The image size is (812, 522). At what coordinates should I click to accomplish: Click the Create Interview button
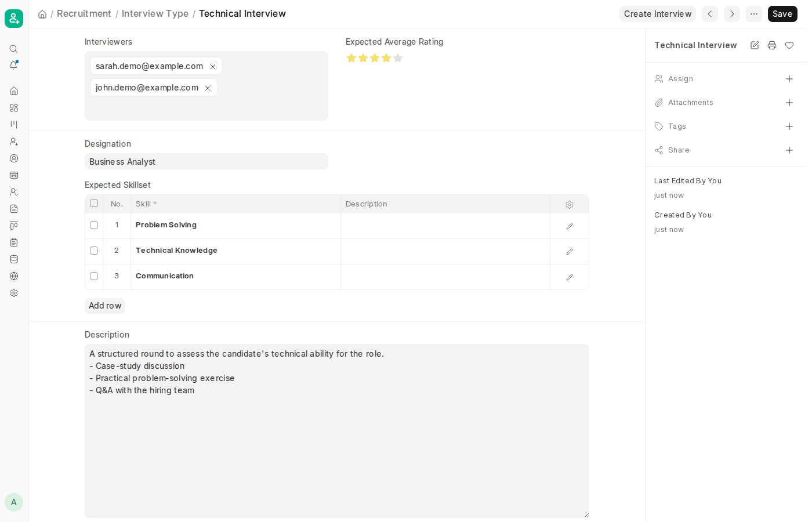[x=658, y=14]
